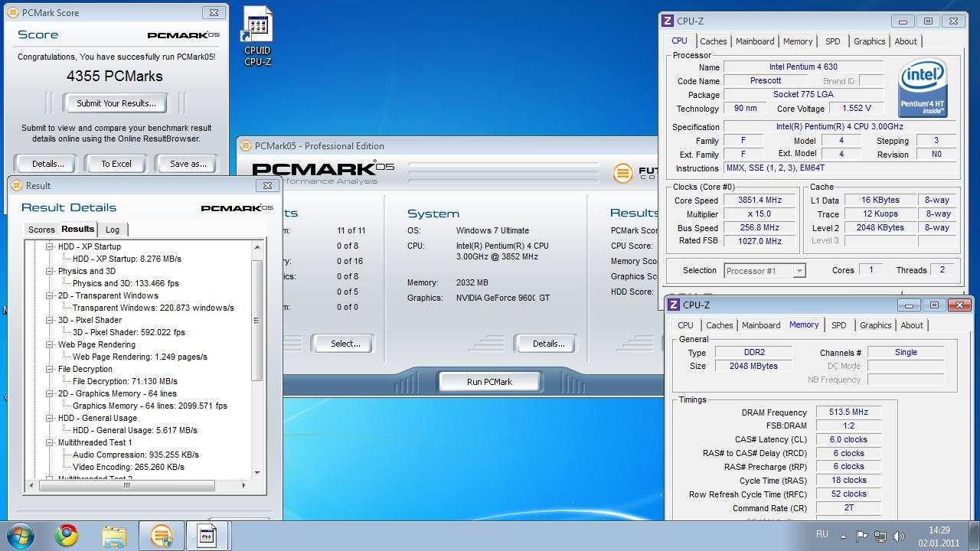Click the CPU-Z memory window title icon
Image resolution: width=980 pixels, height=551 pixels.
[x=675, y=305]
